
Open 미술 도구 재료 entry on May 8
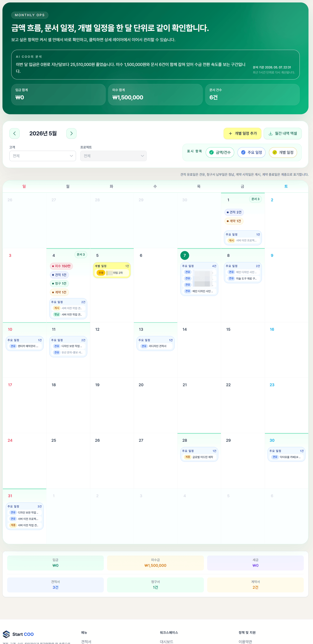pos(243,279)
